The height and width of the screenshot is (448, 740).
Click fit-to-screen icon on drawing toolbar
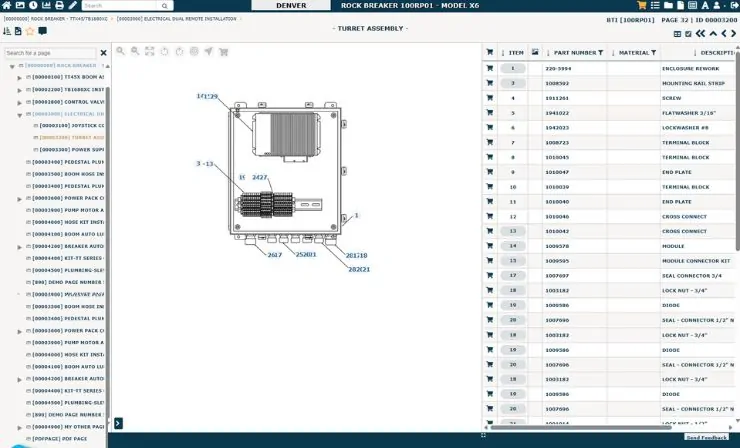pos(150,51)
